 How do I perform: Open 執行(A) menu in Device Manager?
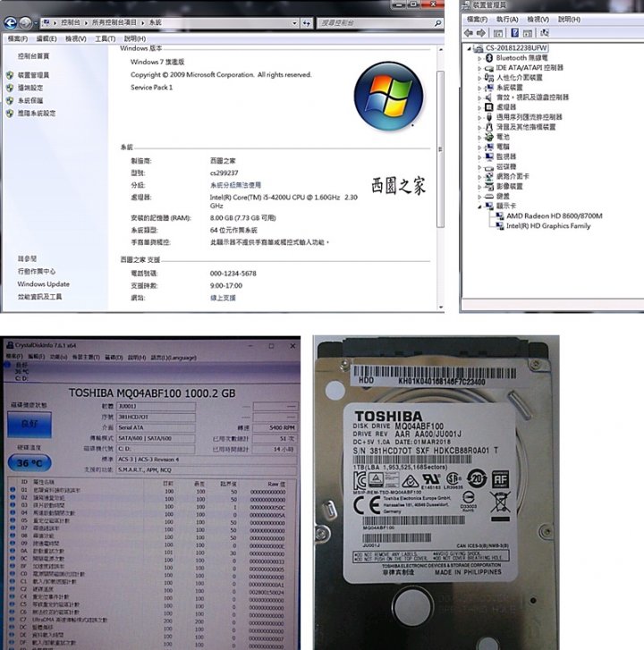point(507,19)
